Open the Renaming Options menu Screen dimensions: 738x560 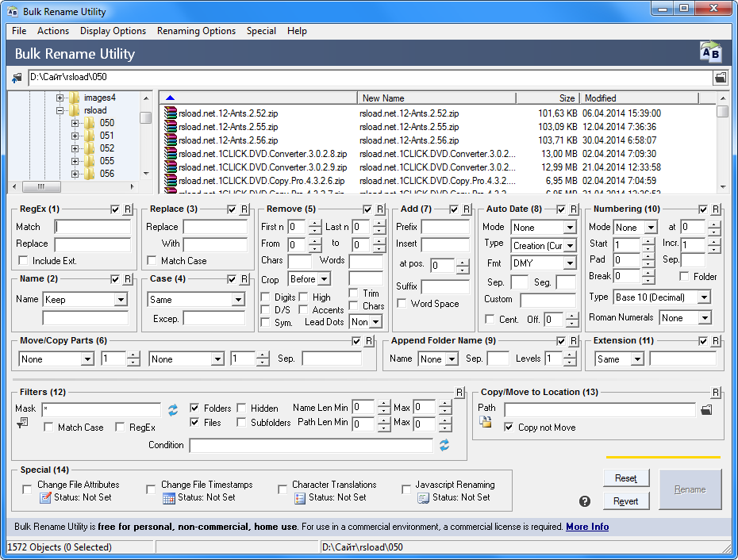(196, 31)
